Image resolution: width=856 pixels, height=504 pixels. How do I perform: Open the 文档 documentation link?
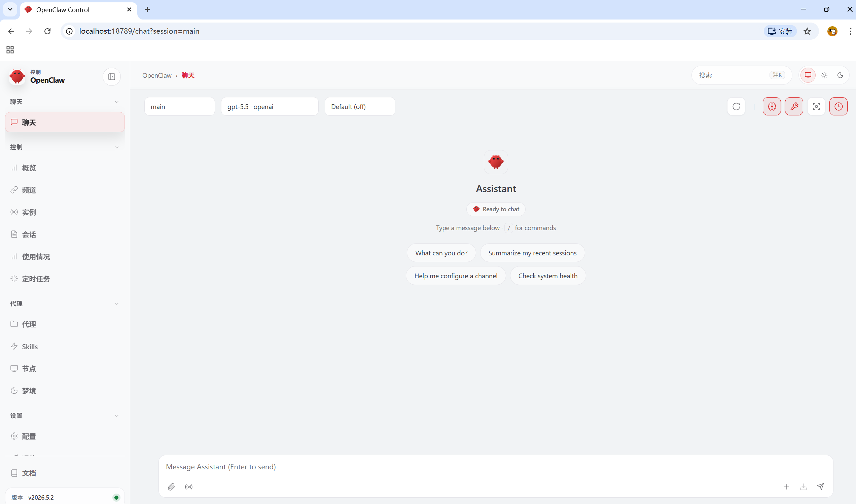65,473
